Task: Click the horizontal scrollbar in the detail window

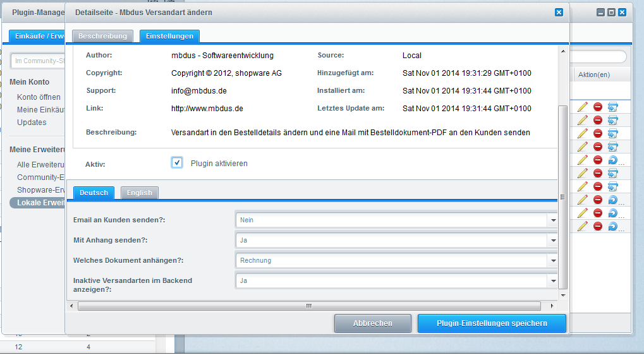Action: coord(308,306)
